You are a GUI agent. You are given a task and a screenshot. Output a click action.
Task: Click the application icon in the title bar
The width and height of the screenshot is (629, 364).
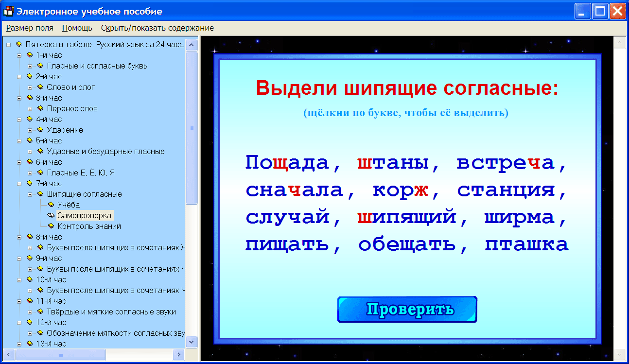(x=8, y=10)
